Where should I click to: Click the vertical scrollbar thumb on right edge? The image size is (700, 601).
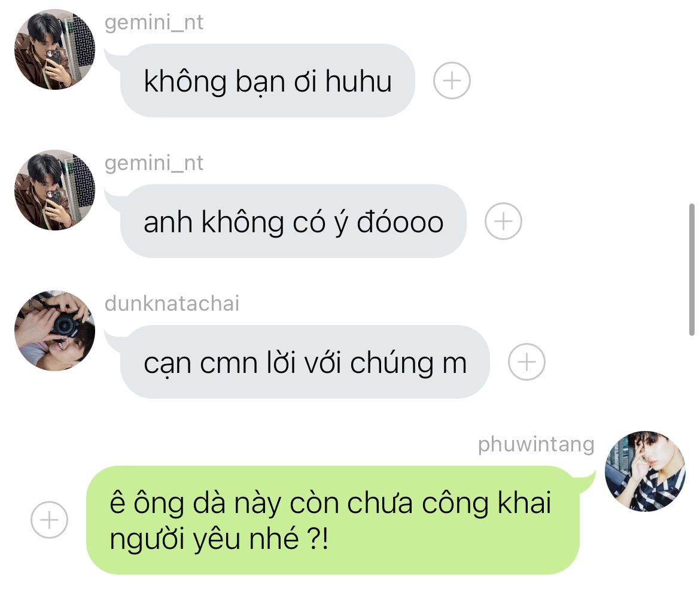692,269
